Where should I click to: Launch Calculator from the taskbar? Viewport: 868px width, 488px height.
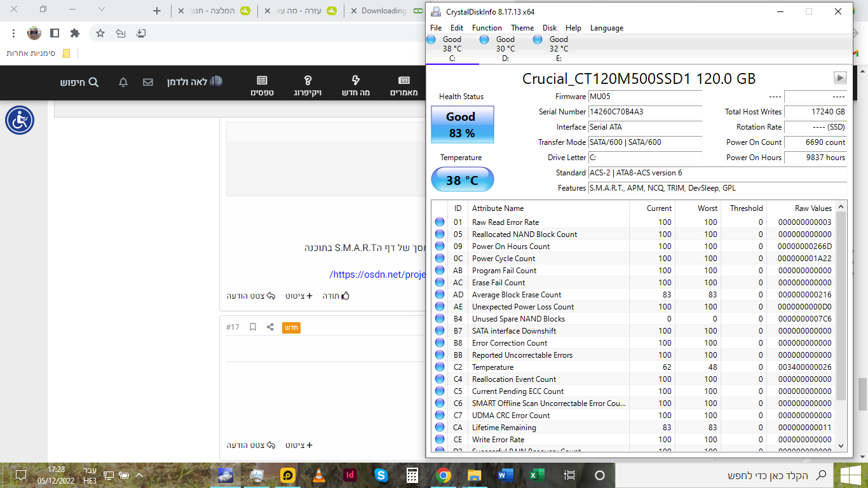[x=412, y=475]
